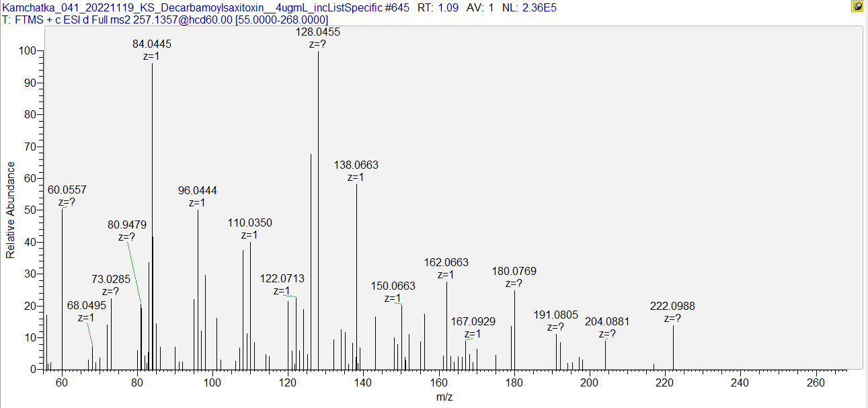
Task: Click the scan filter line starting FTMS
Action: [x=165, y=19]
